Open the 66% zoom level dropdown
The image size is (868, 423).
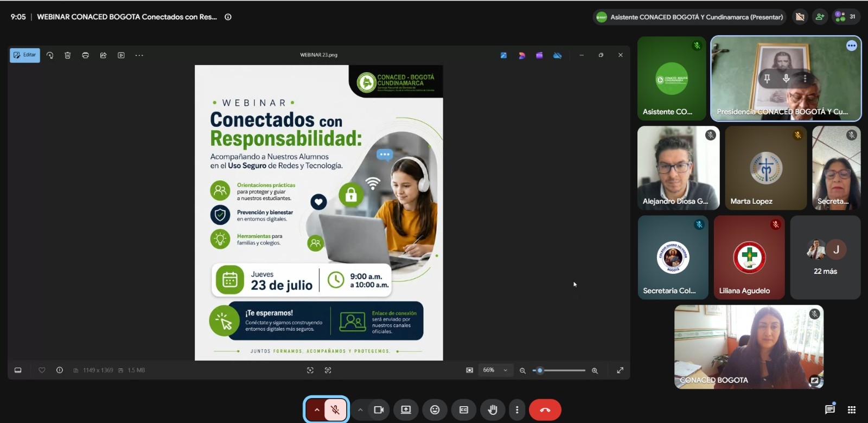click(x=495, y=370)
